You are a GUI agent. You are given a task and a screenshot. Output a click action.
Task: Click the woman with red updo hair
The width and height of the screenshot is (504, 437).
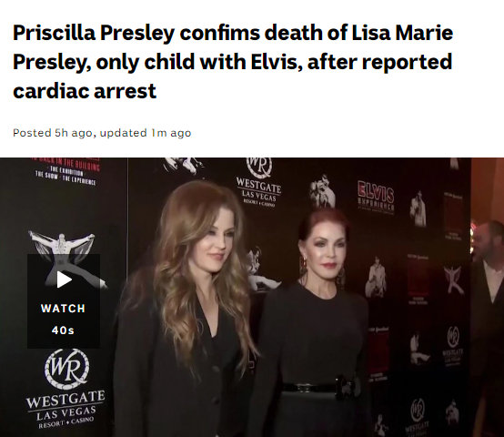point(317,321)
